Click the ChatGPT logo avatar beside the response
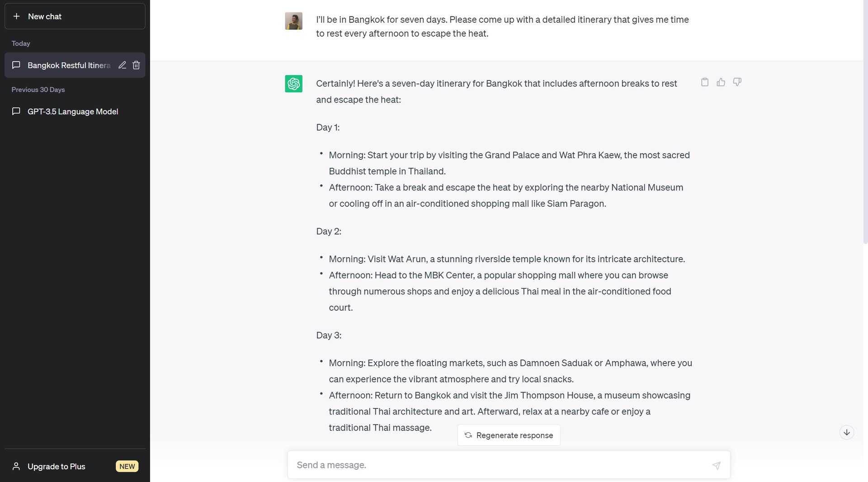Image resolution: width=868 pixels, height=482 pixels. pyautogui.click(x=293, y=84)
